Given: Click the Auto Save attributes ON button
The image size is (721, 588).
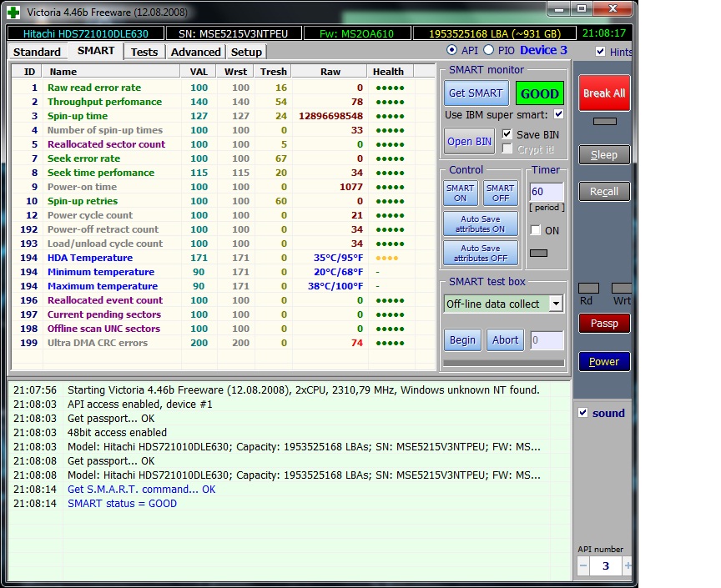Looking at the screenshot, I should pyautogui.click(x=480, y=224).
